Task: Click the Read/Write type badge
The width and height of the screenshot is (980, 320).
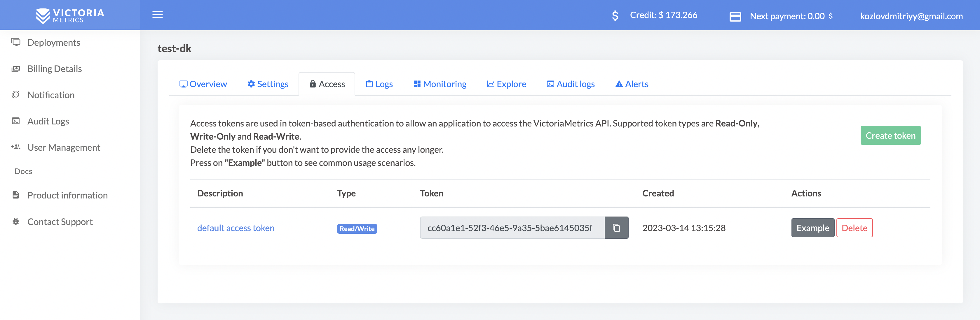Action: [357, 228]
